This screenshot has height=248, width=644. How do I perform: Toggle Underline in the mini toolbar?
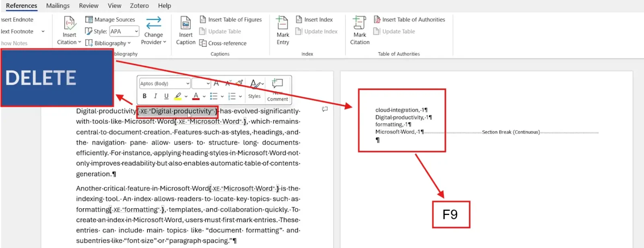click(166, 96)
